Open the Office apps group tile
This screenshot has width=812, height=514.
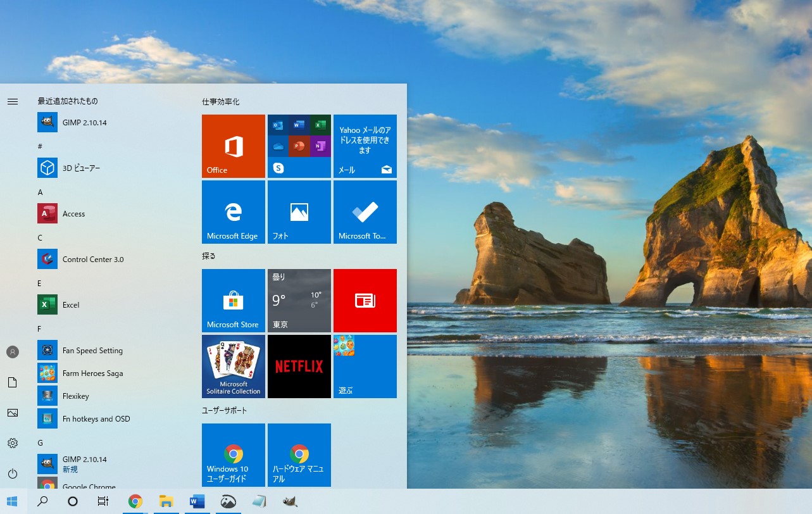[x=299, y=146]
